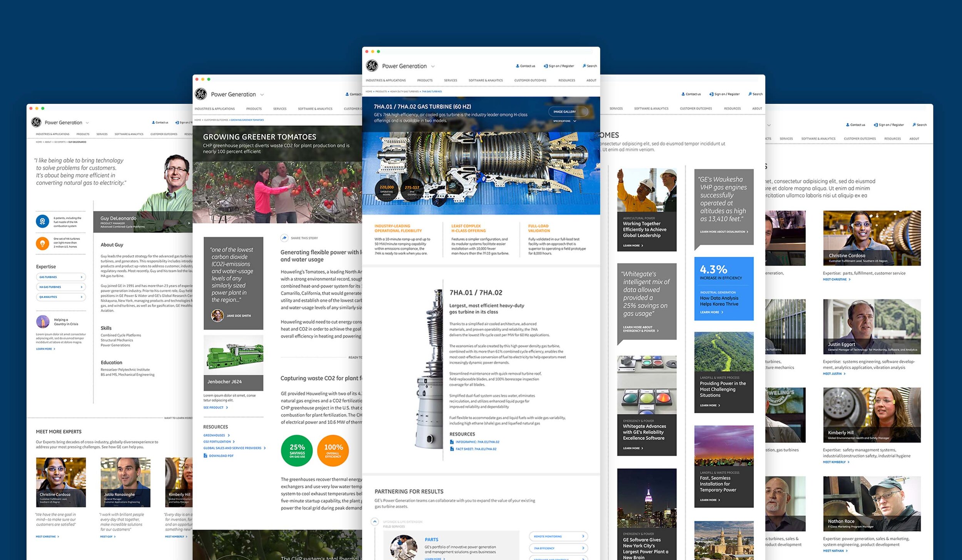Open the QA Analytics expertise pill

click(61, 297)
